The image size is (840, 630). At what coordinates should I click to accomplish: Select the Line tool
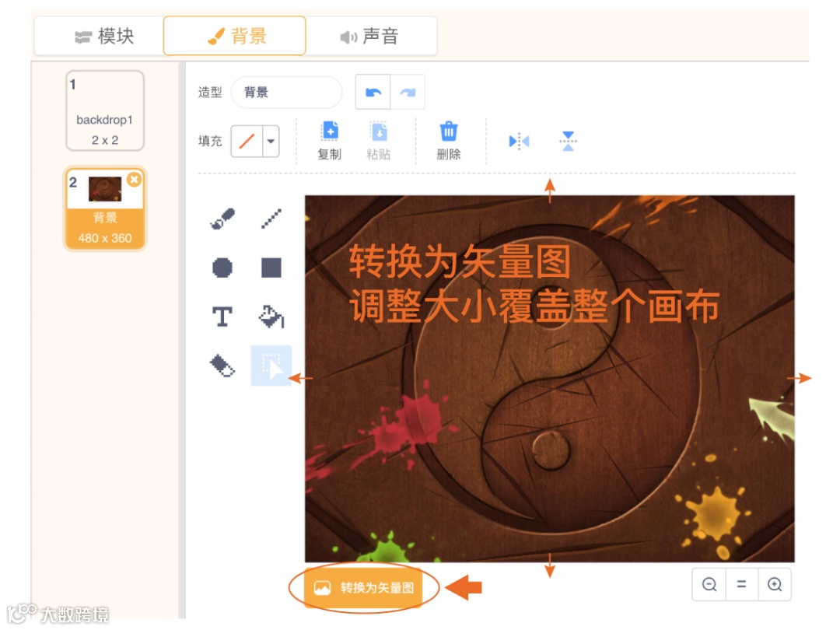(x=271, y=219)
